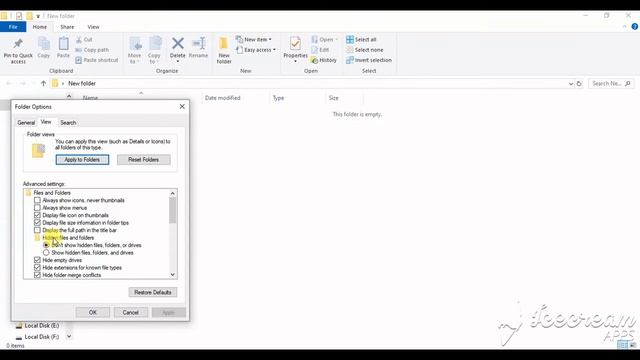The height and width of the screenshot is (360, 640).
Task: Uncheck Hide extensions for known file types
Action: [x=38, y=268]
